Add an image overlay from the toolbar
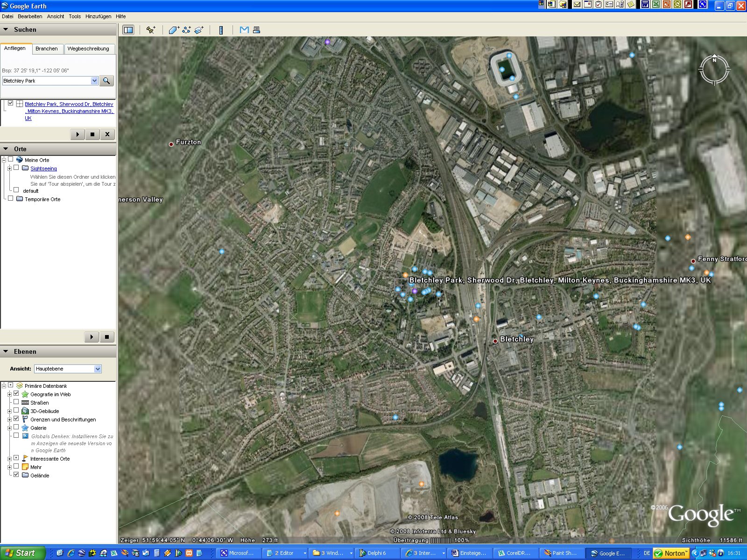This screenshot has height=560, width=747. pos(199,30)
